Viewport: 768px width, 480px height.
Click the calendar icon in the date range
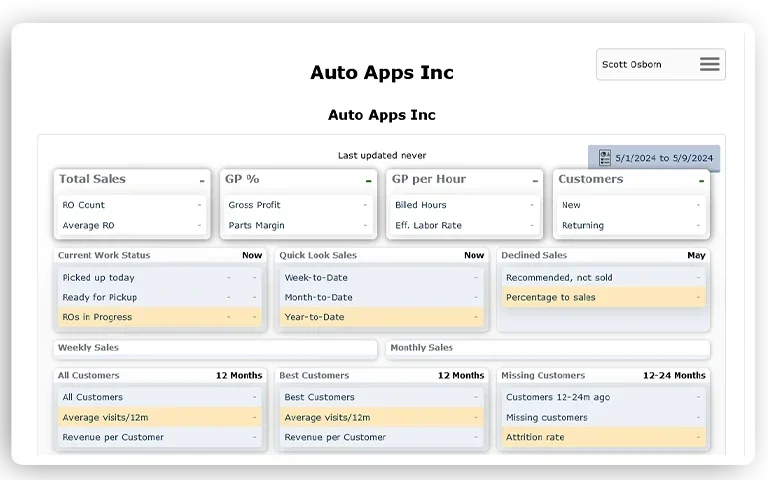pos(605,158)
